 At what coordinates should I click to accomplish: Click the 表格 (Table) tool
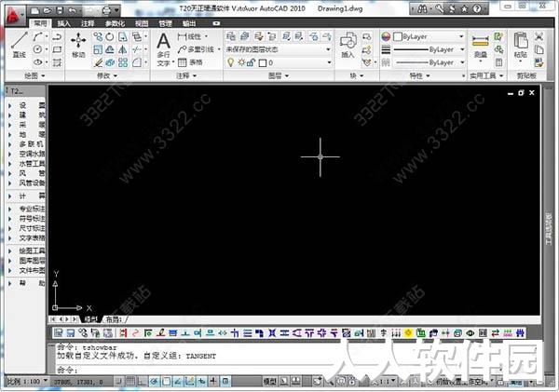[x=190, y=62]
